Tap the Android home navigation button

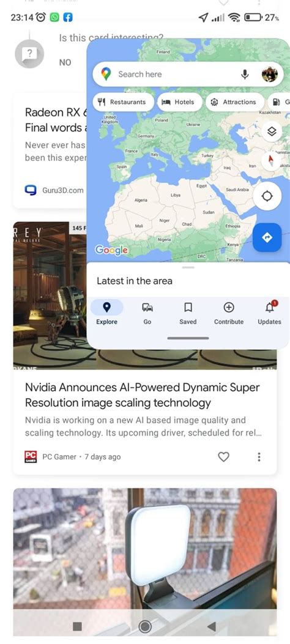click(144, 626)
